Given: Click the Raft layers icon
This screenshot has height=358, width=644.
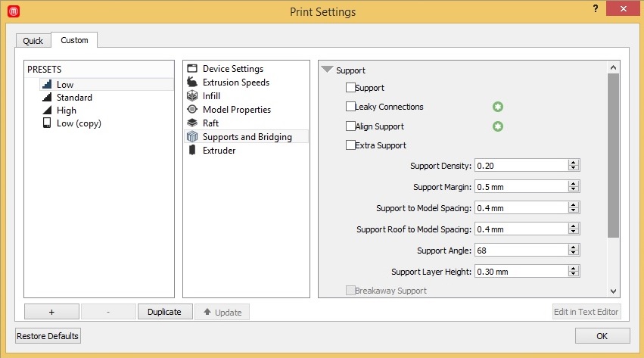Looking at the screenshot, I should tap(192, 123).
